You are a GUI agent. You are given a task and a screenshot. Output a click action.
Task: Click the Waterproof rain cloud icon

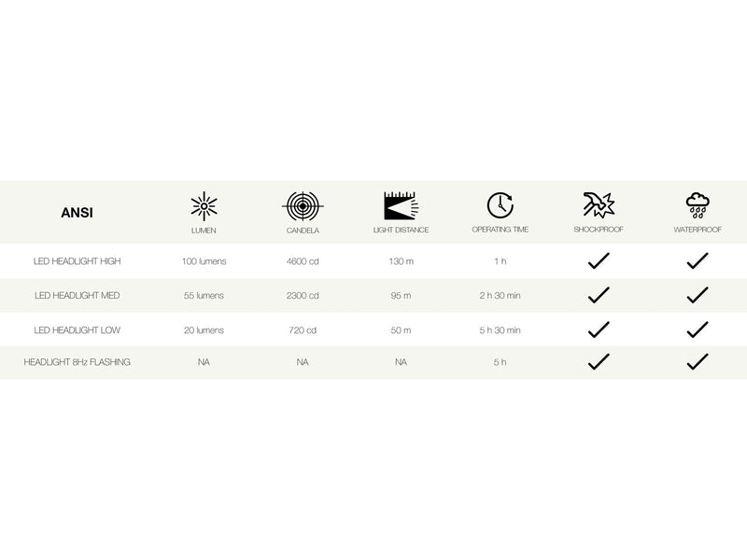(x=698, y=205)
